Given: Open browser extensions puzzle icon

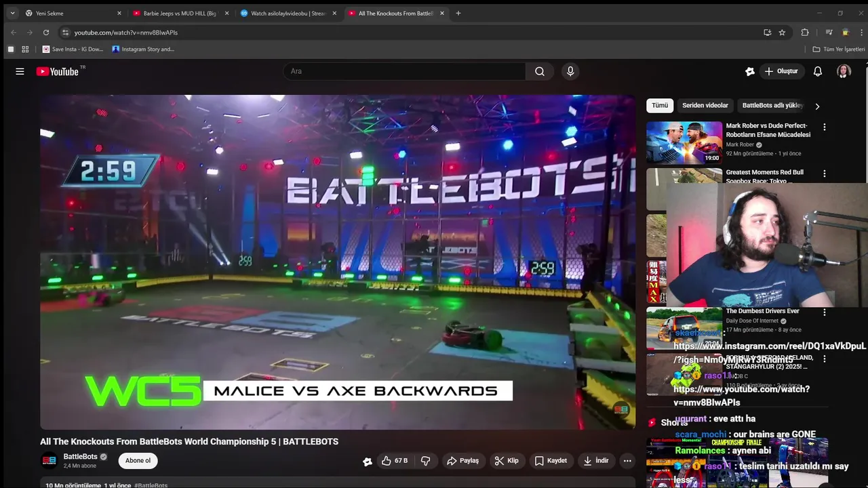Looking at the screenshot, I should click(805, 32).
